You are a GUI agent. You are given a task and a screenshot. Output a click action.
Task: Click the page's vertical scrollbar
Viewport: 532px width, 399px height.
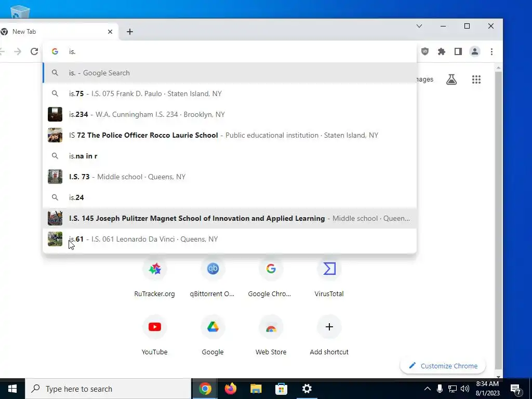tap(498, 220)
